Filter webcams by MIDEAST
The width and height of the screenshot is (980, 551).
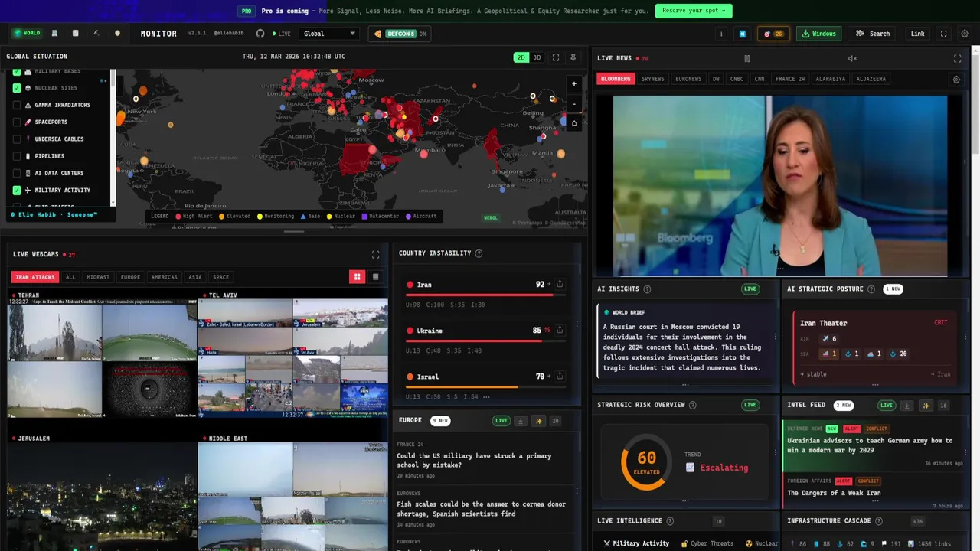(x=98, y=277)
